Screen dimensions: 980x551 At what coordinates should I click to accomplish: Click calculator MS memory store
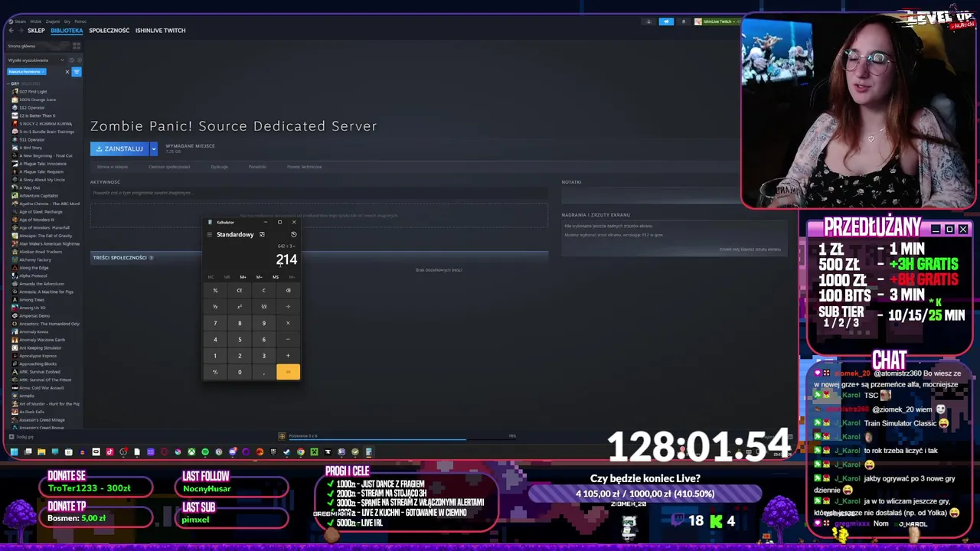276,277
